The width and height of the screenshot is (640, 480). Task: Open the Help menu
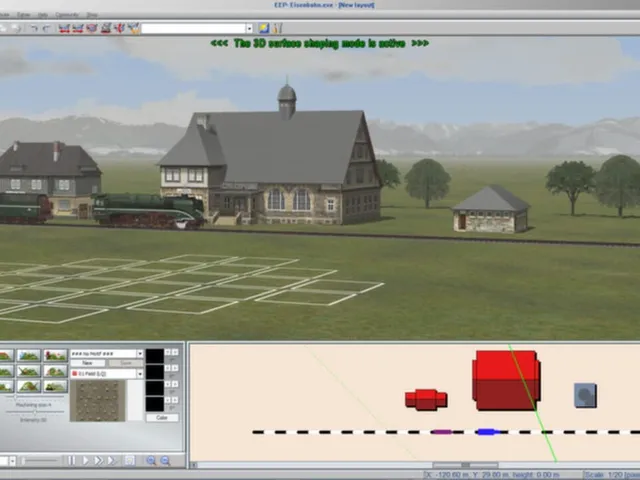coord(42,15)
